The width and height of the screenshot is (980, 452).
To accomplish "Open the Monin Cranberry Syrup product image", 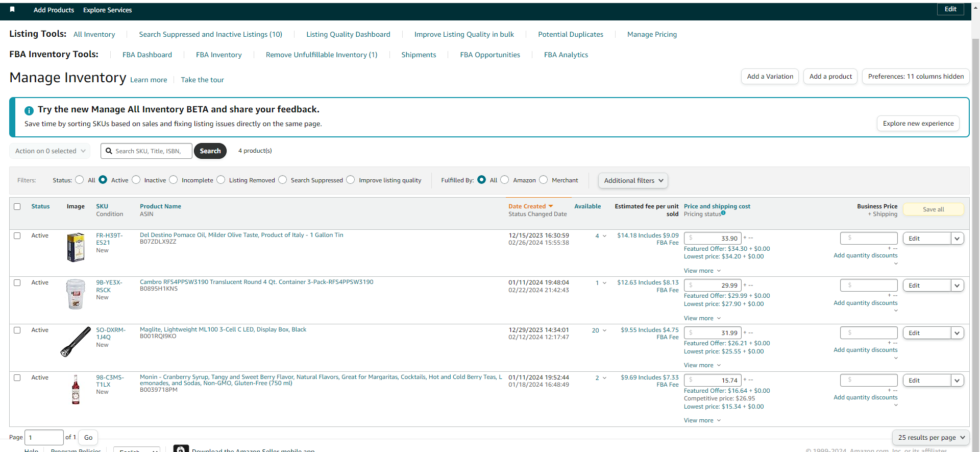I will pyautogui.click(x=76, y=390).
